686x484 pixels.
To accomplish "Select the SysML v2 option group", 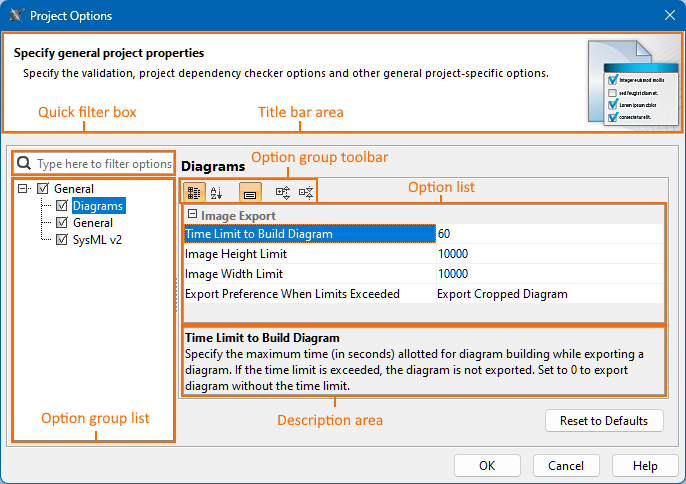I will pos(97,240).
